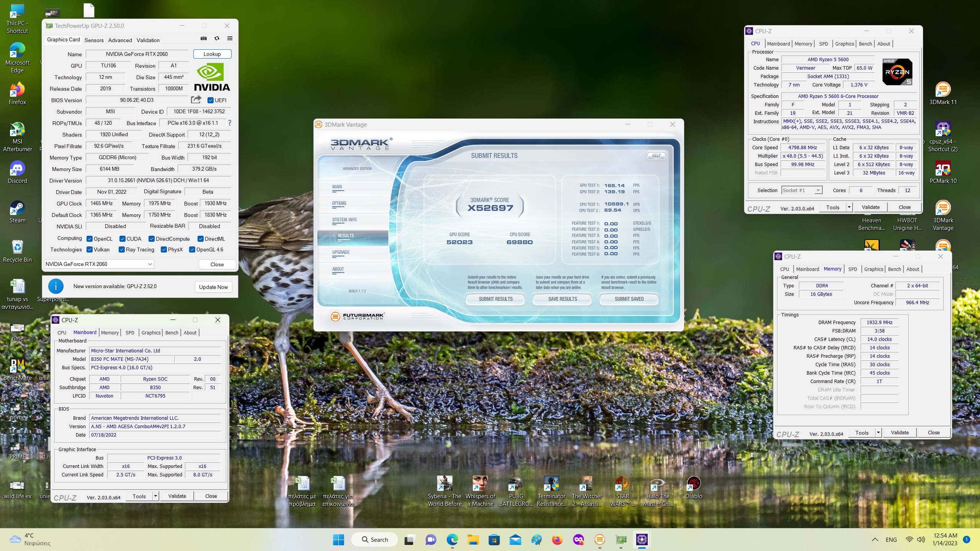Click the HELP button in 3DMark Vantage

pos(656,155)
